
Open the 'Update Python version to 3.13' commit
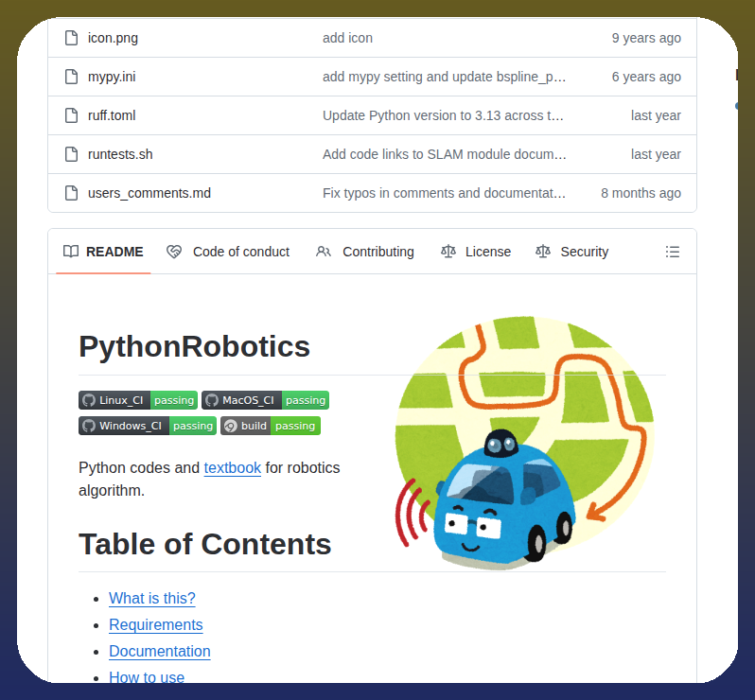pos(443,115)
